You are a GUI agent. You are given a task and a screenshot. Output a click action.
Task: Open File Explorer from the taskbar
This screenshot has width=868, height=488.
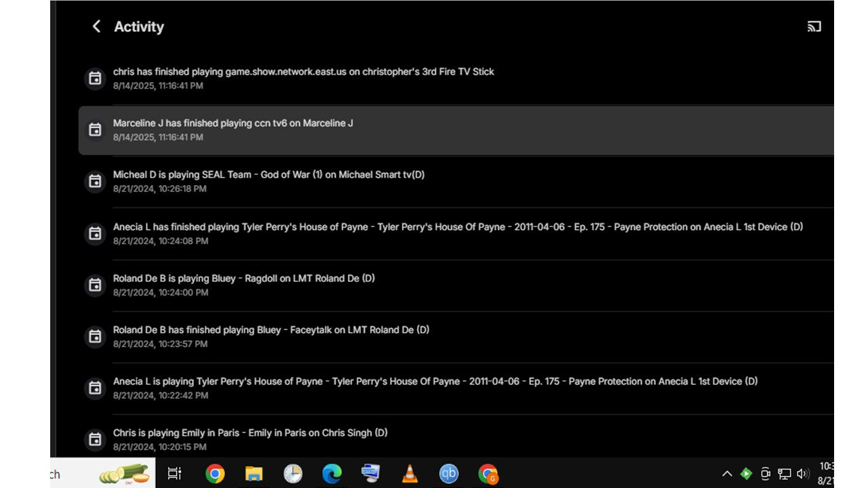[x=254, y=474]
